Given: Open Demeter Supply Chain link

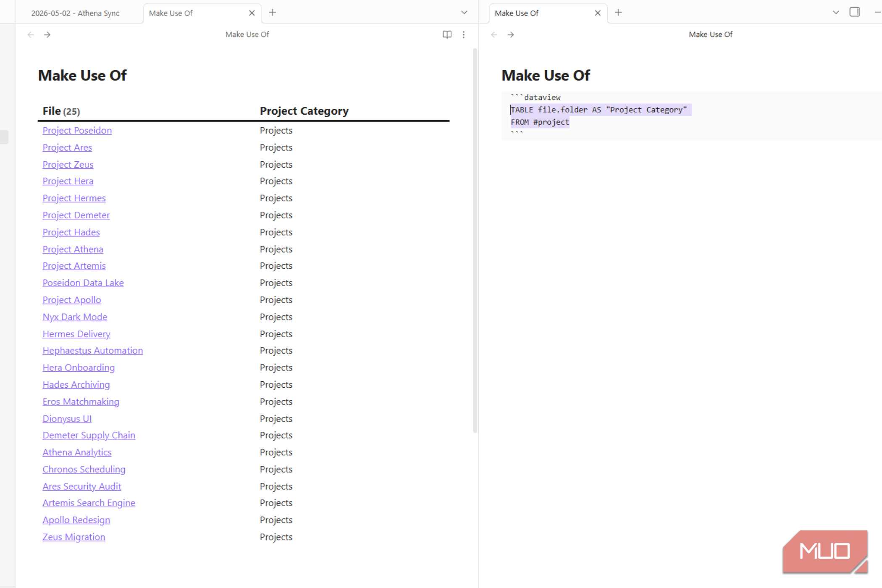Looking at the screenshot, I should 89,436.
